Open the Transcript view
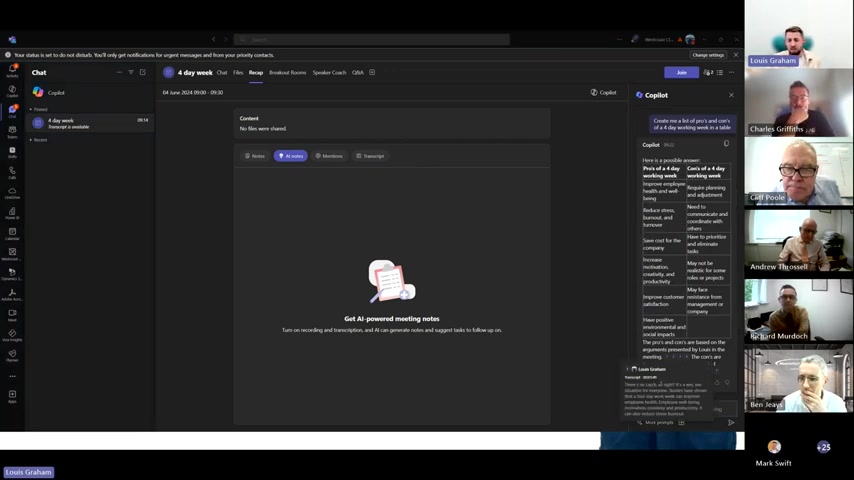854x480 pixels. pyautogui.click(x=370, y=156)
